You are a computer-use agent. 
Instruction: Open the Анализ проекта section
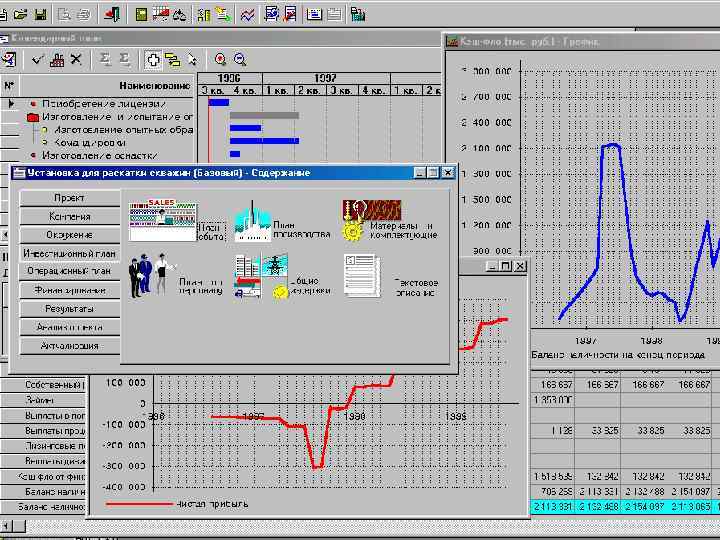tap(70, 327)
